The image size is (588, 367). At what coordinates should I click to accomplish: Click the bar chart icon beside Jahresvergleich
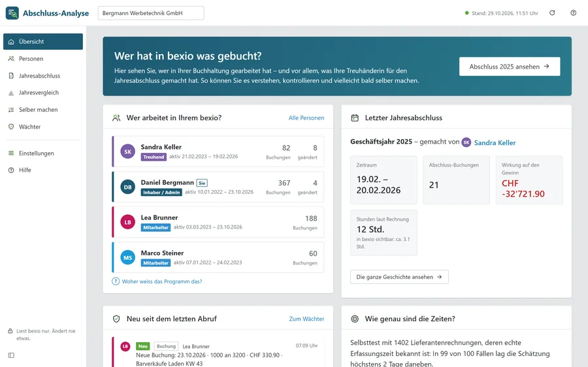pos(11,93)
